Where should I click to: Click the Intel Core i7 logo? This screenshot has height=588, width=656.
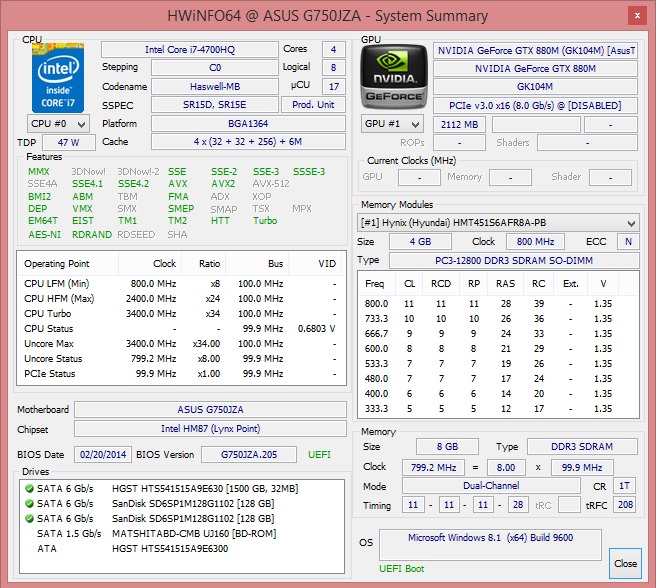(x=58, y=77)
